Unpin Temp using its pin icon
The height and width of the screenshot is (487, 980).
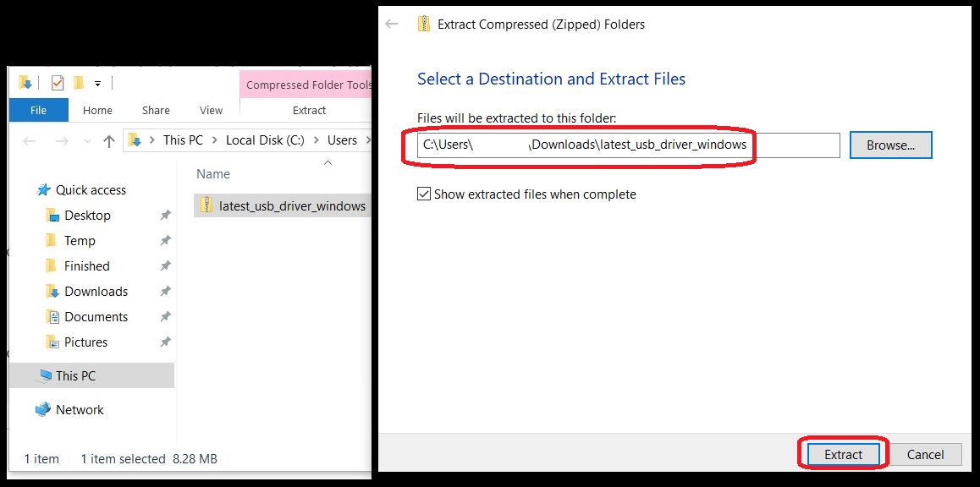coord(165,240)
